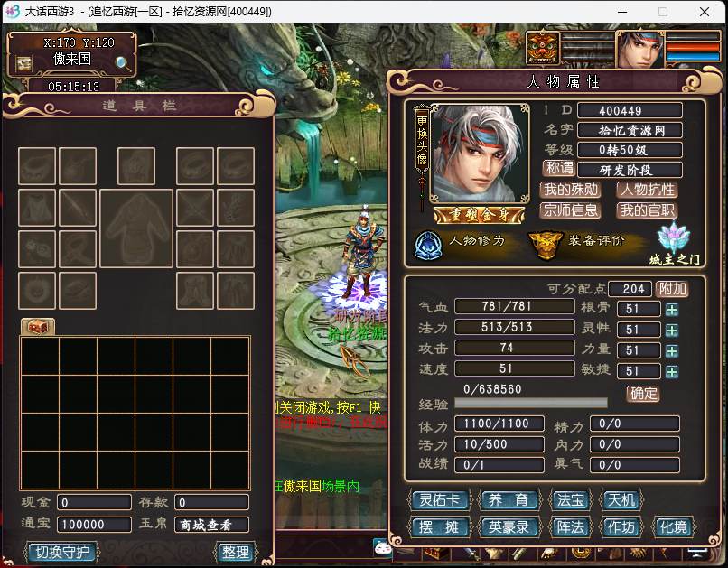The height and width of the screenshot is (568, 728).
Task: Click the 体力 value 1100/1100
Action: coord(499,424)
